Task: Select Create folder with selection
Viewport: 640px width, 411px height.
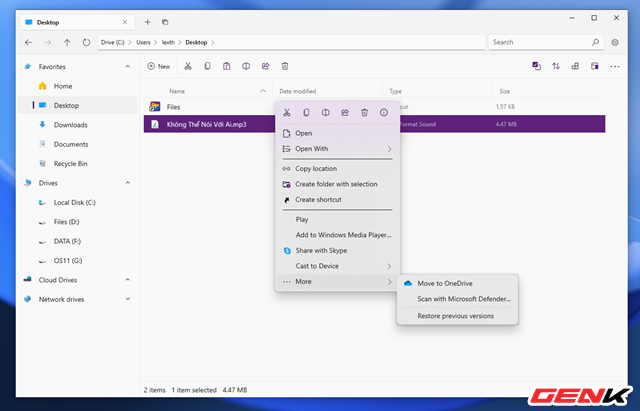Action: click(338, 184)
